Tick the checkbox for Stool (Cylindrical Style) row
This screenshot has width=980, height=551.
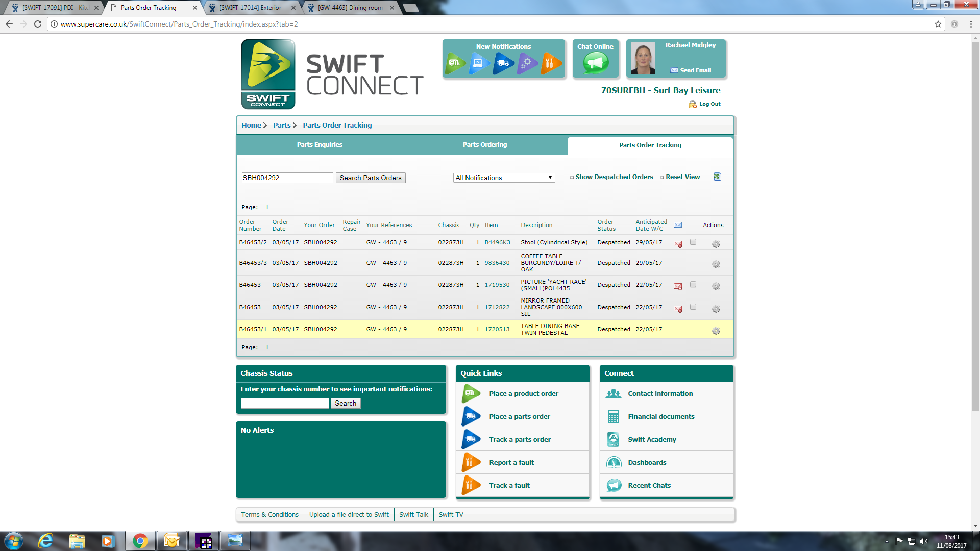click(x=693, y=242)
